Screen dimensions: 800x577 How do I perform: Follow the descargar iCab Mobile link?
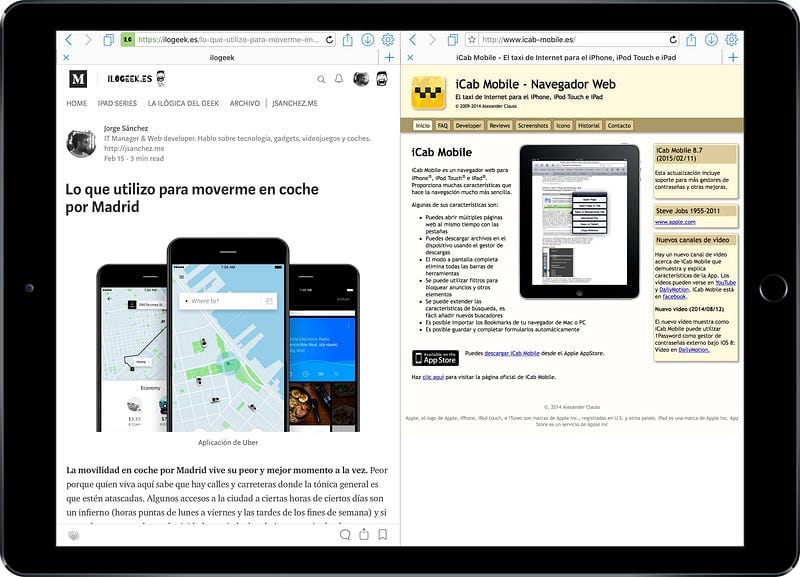tap(512, 354)
